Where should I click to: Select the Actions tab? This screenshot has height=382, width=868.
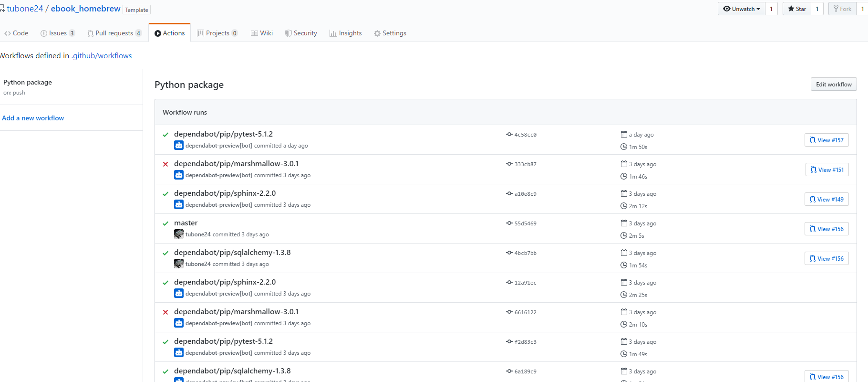pyautogui.click(x=169, y=33)
